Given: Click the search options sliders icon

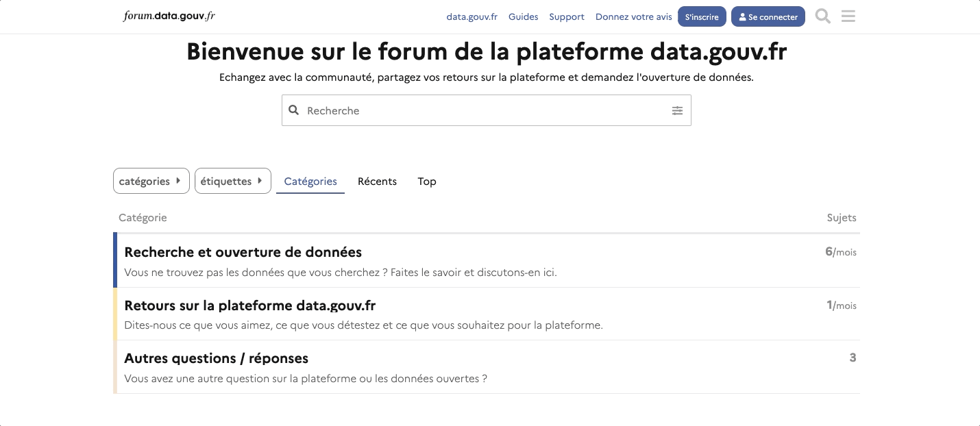Looking at the screenshot, I should point(677,110).
